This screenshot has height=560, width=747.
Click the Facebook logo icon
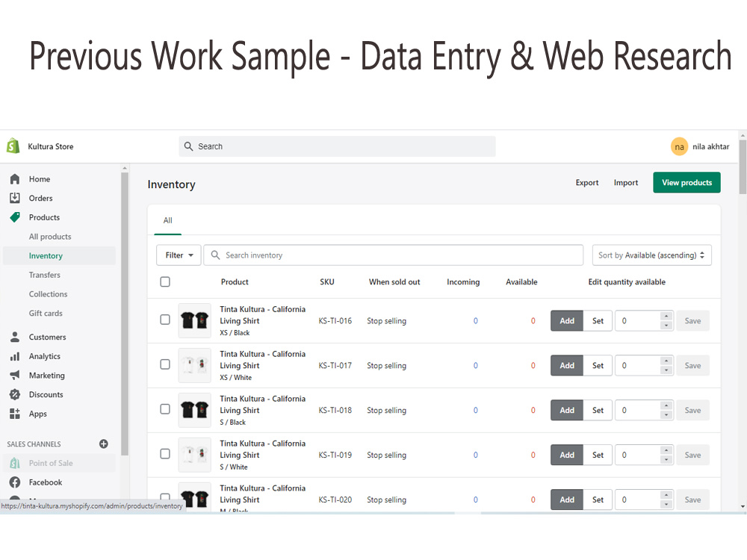click(x=15, y=482)
